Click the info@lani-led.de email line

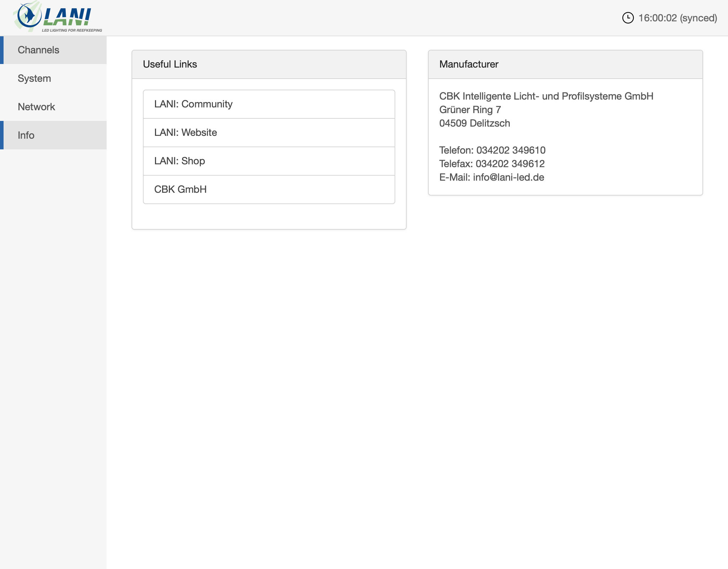[492, 177]
